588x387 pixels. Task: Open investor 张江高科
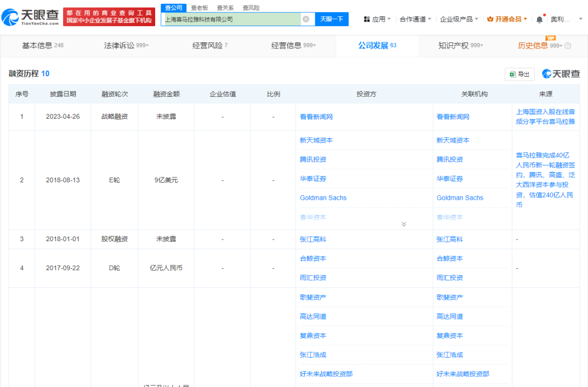(x=313, y=239)
